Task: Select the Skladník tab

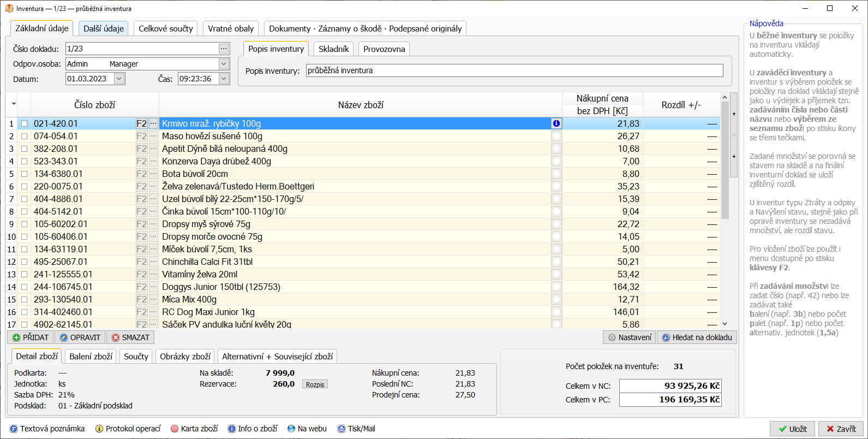Action: pyautogui.click(x=334, y=49)
